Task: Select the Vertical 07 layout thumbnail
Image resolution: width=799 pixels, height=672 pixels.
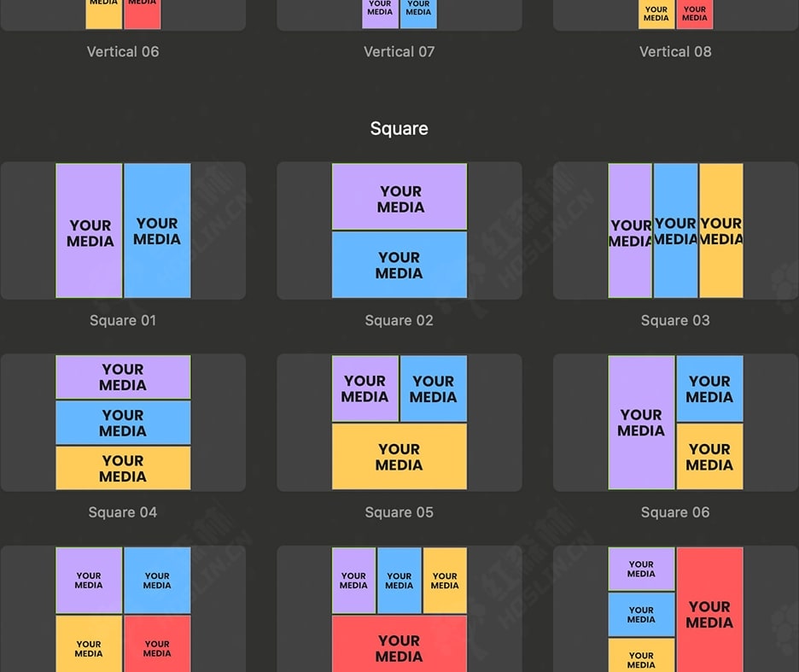Action: tap(399, 15)
